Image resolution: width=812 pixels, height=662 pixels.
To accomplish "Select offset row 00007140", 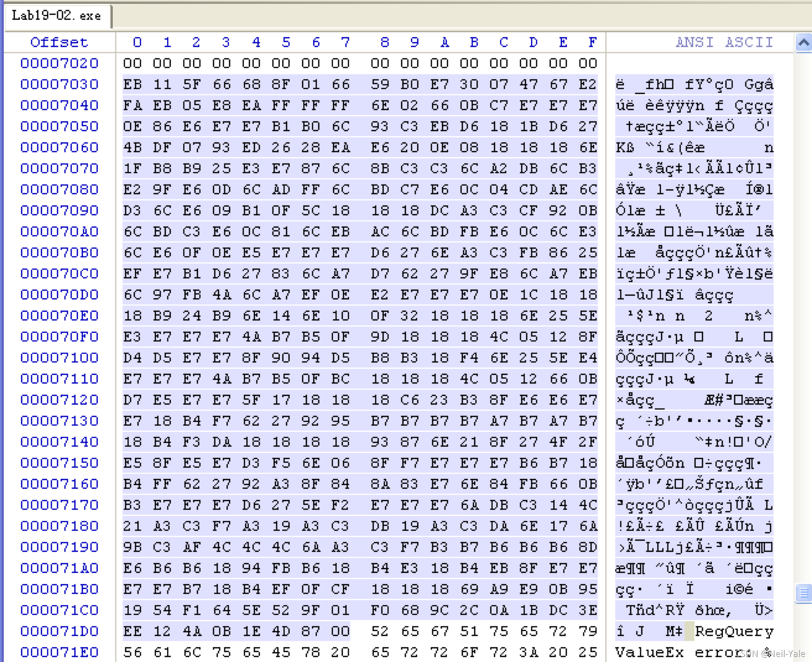I will coord(59,442).
